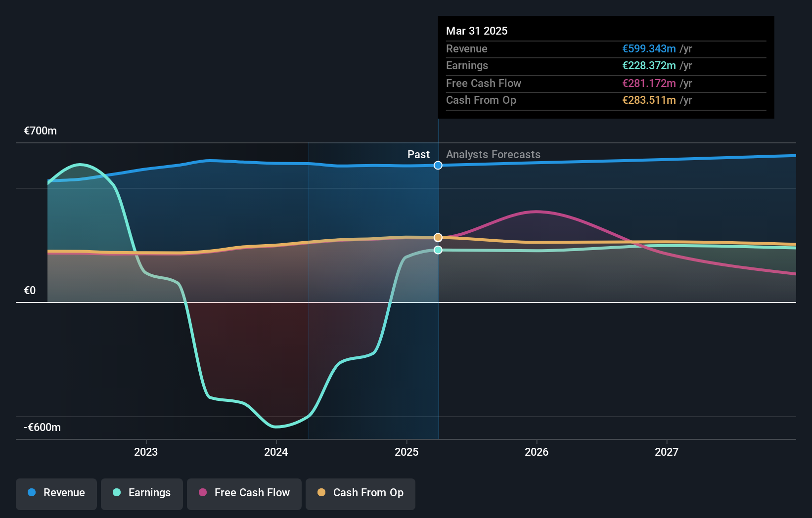Click the 2027 year axis label

(667, 451)
